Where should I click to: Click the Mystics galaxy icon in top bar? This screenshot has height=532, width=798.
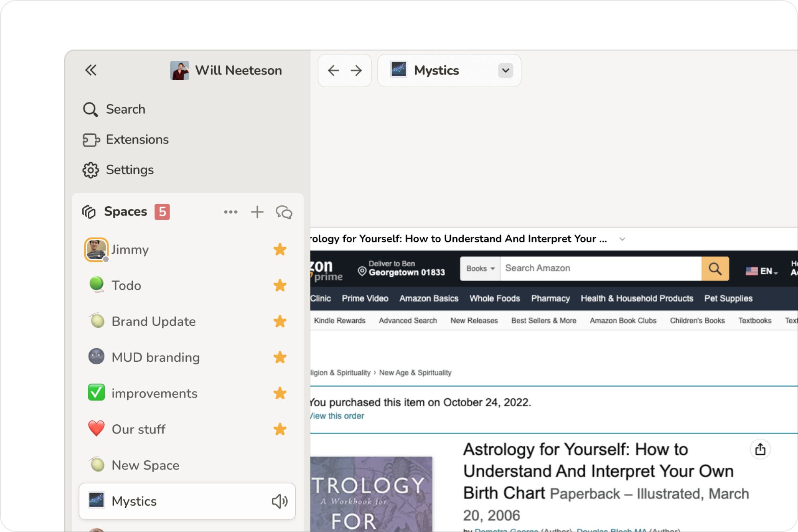pos(399,69)
